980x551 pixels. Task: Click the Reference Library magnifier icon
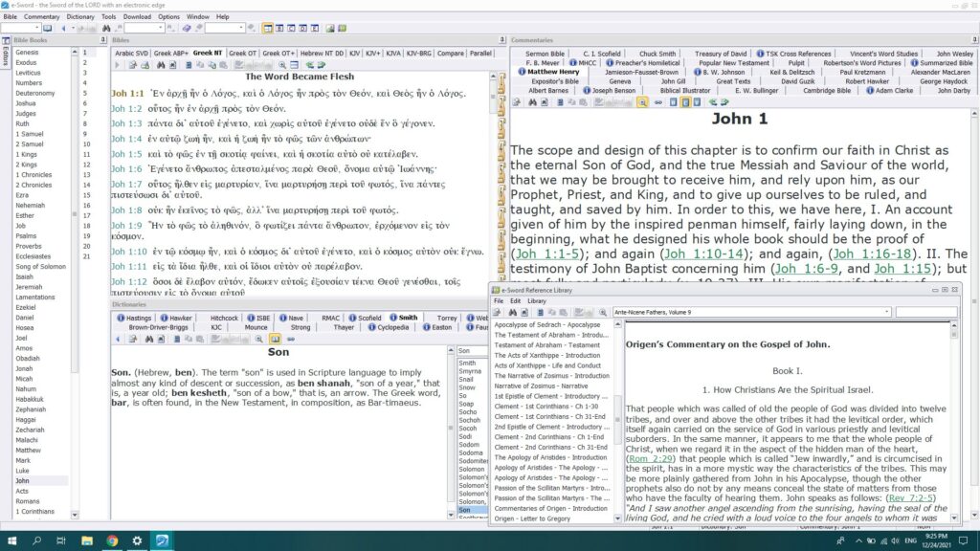coord(603,313)
